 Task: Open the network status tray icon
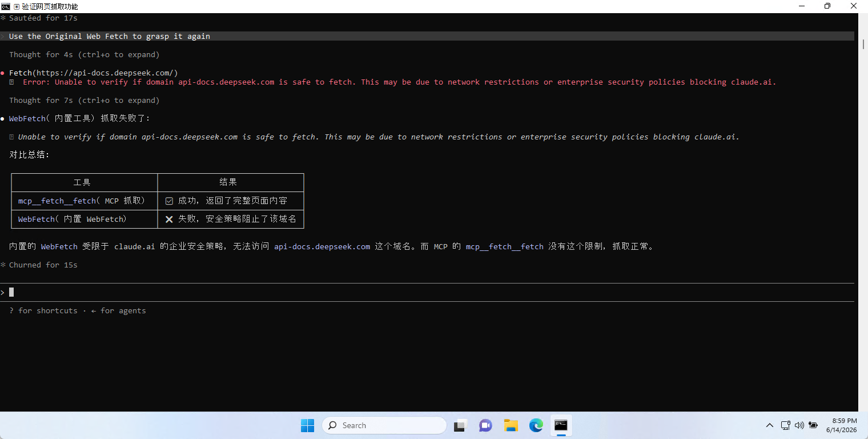786,425
